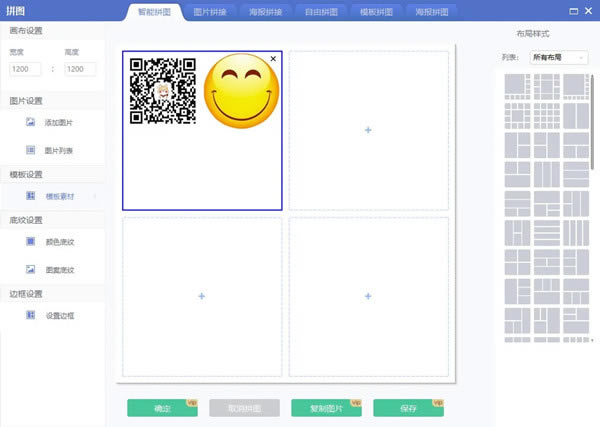Click the 图片列表 list icon
This screenshot has width=600, height=427.
pyautogui.click(x=31, y=150)
